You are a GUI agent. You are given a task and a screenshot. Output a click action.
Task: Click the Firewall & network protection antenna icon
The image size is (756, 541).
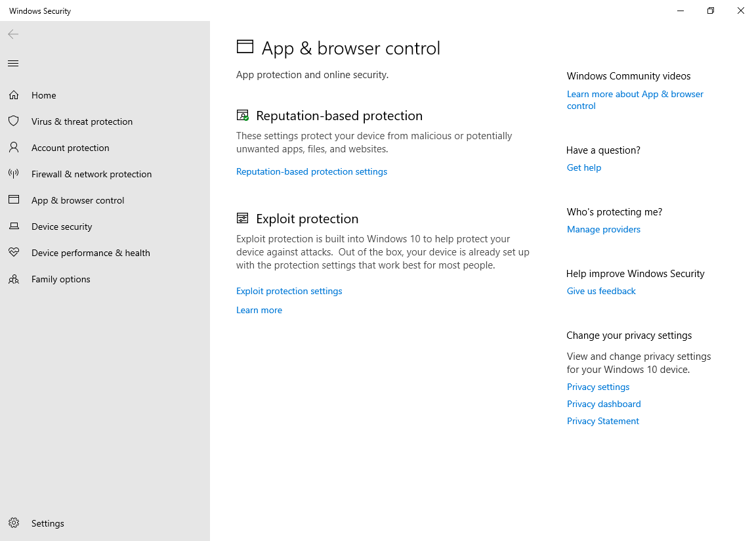click(13, 174)
